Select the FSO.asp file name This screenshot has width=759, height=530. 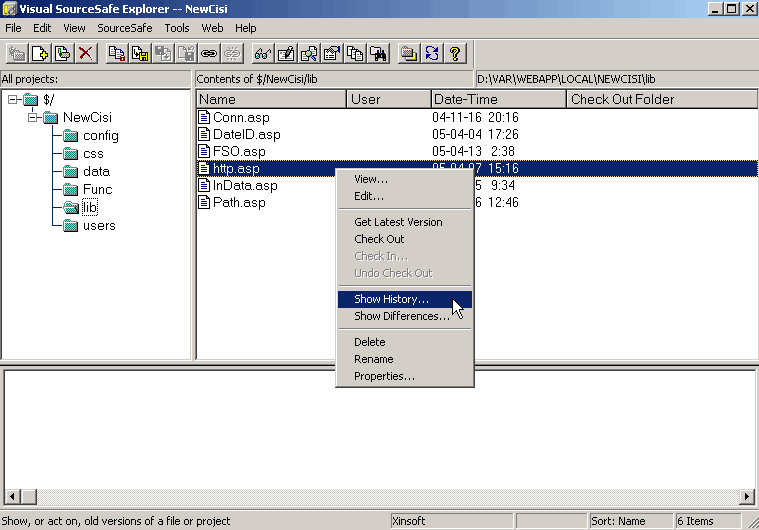(239, 151)
